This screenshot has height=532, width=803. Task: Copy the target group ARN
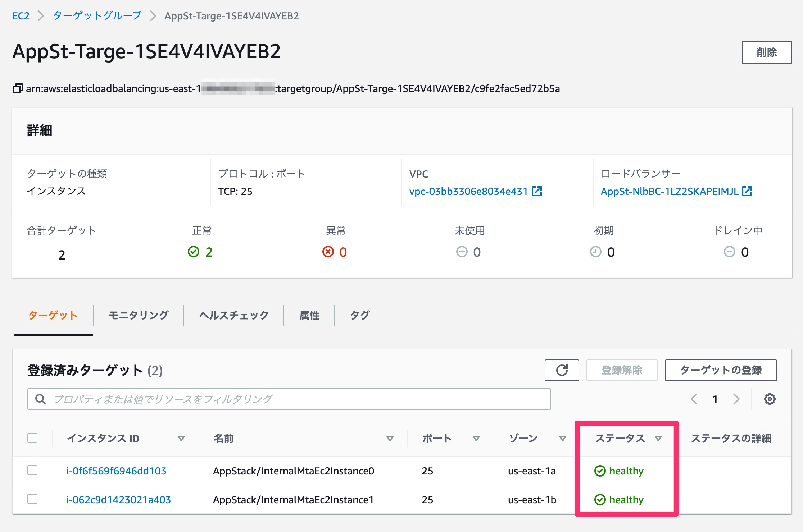click(17, 88)
